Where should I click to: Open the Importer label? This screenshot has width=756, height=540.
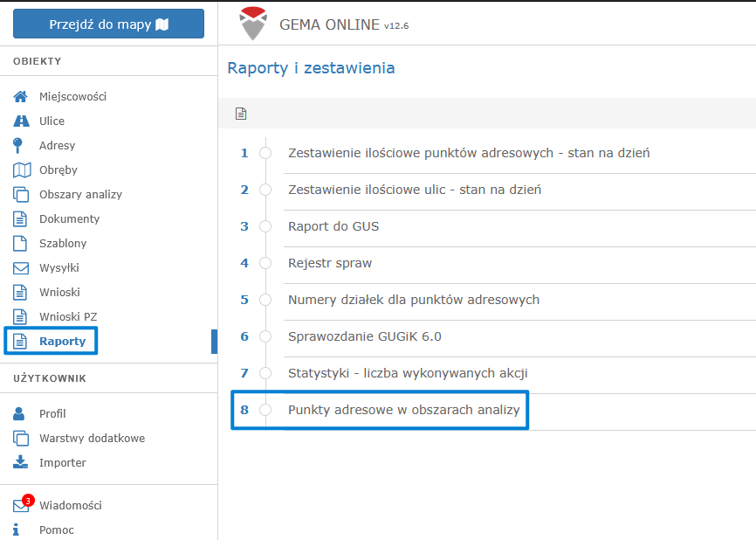[63, 462]
